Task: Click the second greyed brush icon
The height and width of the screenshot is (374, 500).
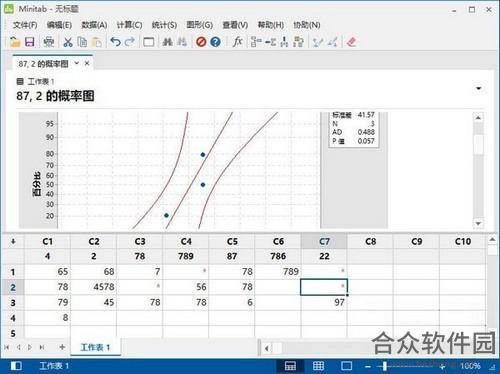Action: point(332,42)
